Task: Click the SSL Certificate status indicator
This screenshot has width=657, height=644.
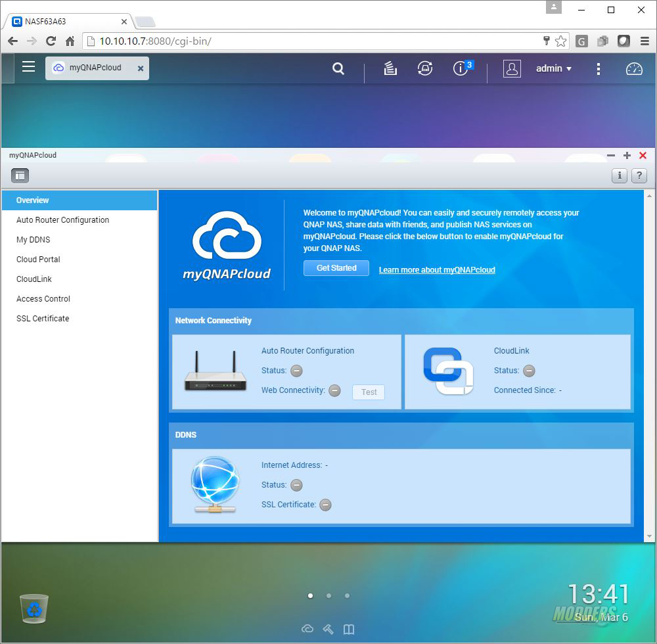Action: click(326, 505)
